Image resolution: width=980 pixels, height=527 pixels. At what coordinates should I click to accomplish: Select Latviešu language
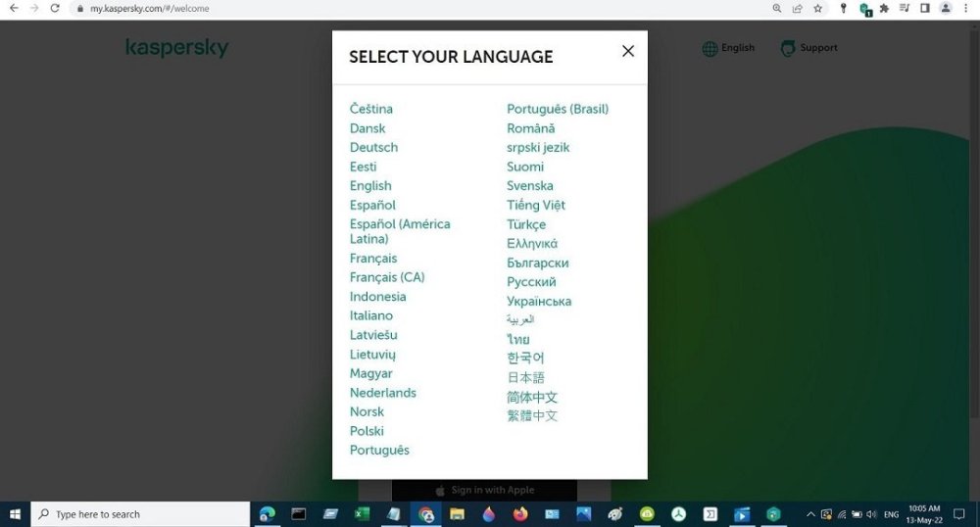(373, 335)
